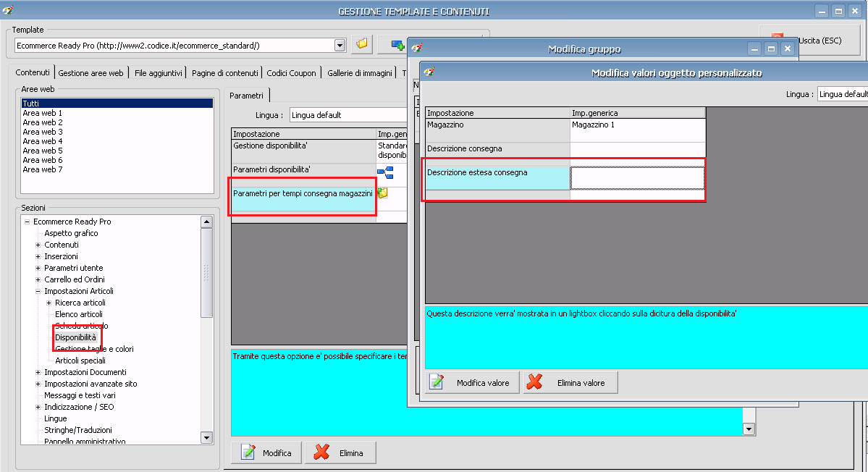The image size is (868, 472).
Task: Click the description panel scroll-down arrow
Action: tap(749, 429)
